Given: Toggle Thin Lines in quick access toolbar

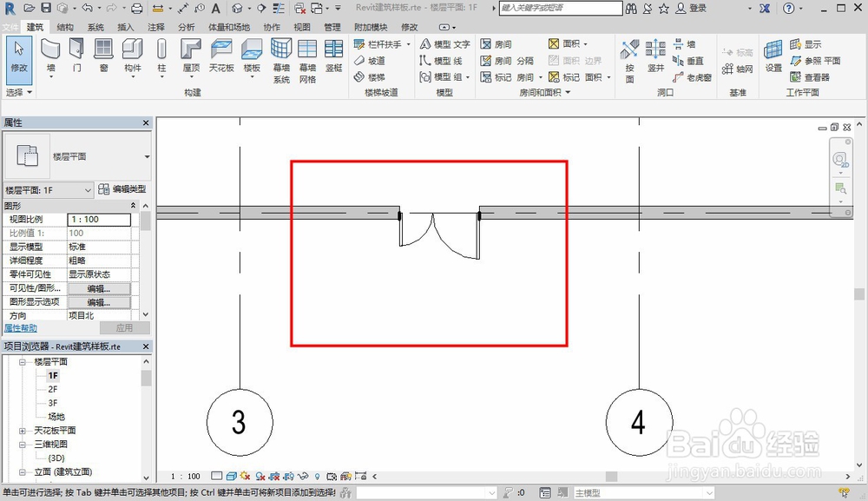Looking at the screenshot, I should click(x=279, y=8).
